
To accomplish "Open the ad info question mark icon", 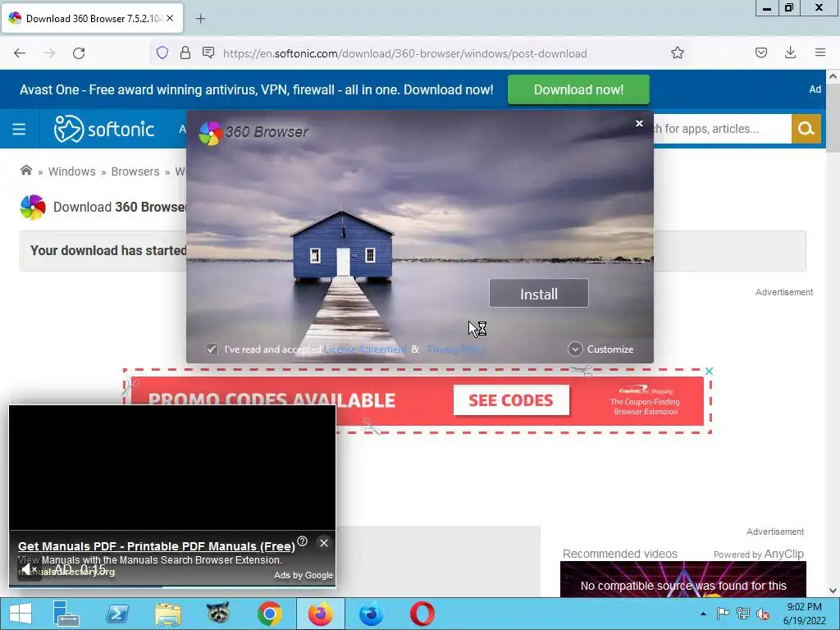I will click(x=302, y=541).
